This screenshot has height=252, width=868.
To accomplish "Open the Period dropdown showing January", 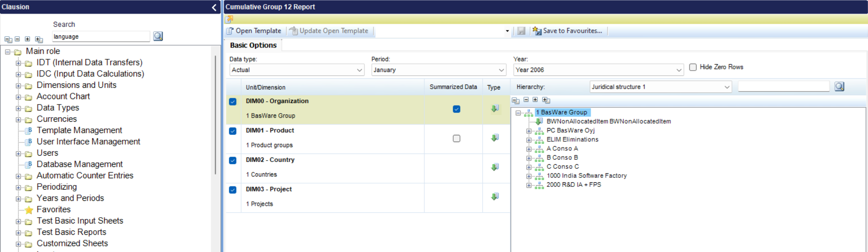I will pos(439,70).
